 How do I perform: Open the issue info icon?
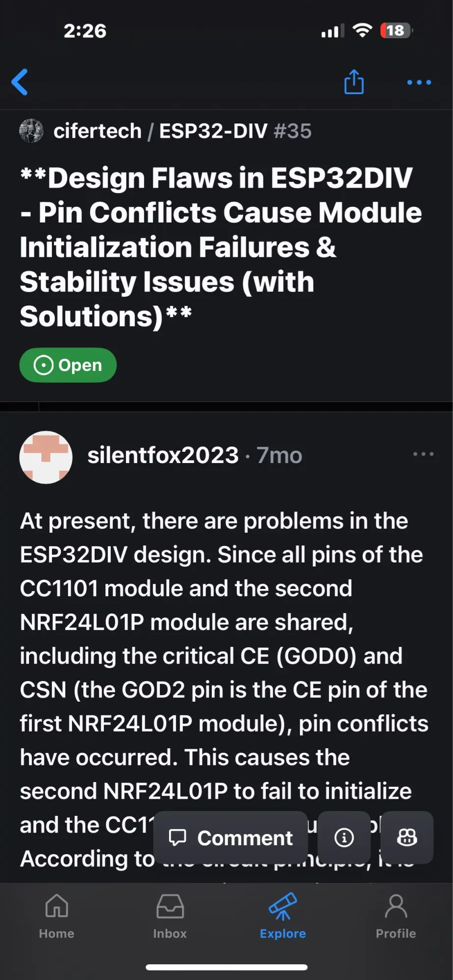point(344,838)
